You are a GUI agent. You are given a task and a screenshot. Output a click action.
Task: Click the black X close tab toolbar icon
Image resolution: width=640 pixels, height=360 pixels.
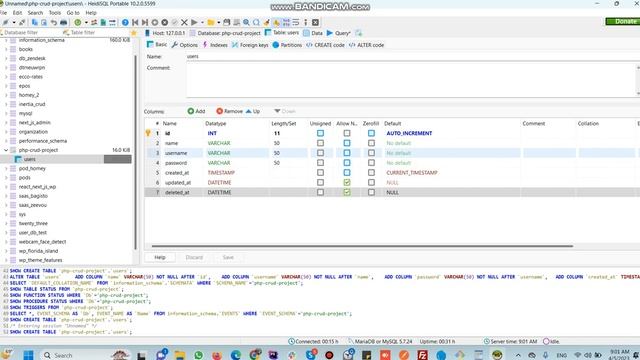coord(316,22)
